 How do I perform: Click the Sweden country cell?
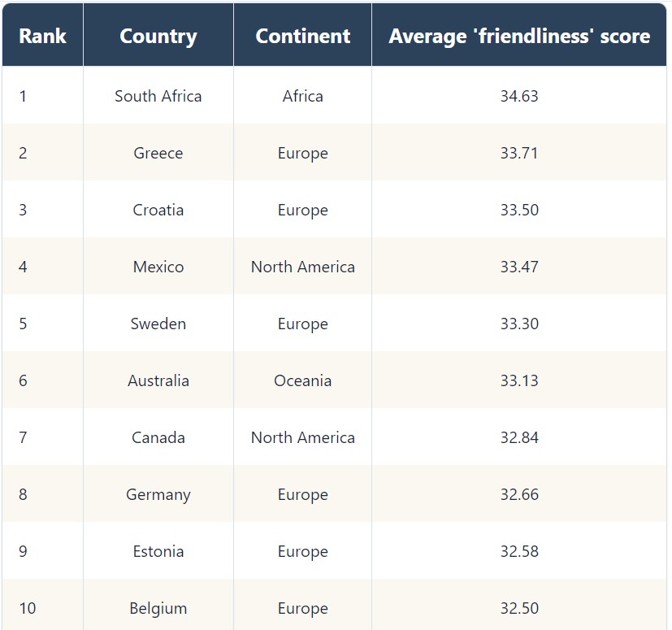pyautogui.click(x=158, y=324)
